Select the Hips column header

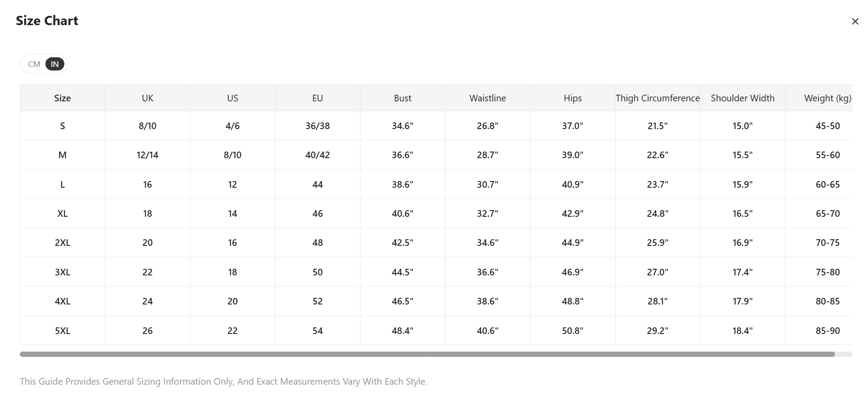[x=573, y=98]
